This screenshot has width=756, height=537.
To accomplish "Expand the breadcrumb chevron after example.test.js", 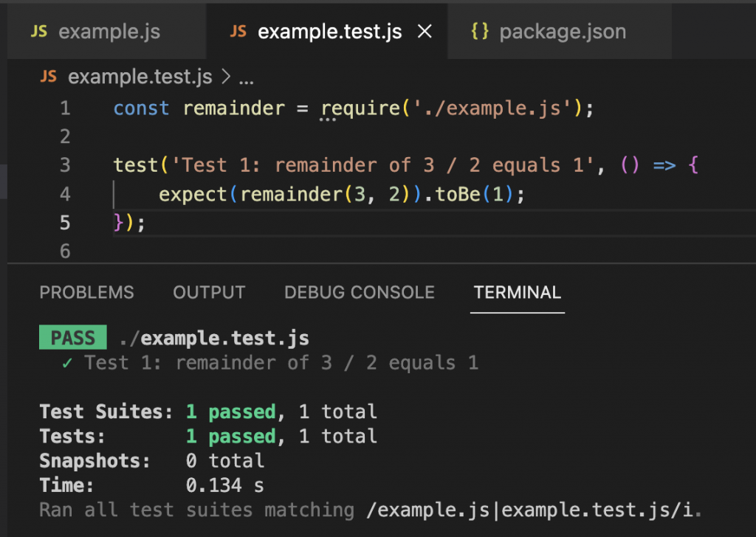I will pos(226,77).
